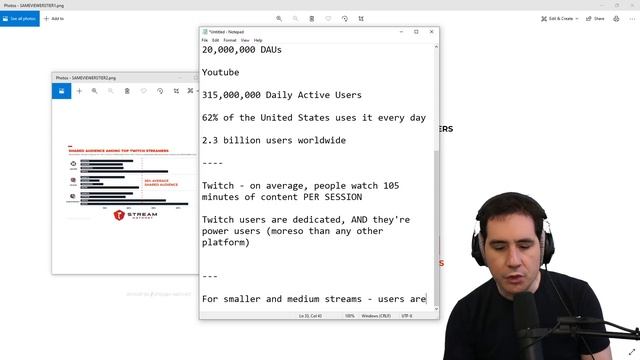
Task: Click 'Shared Audience Among Top Twitch Streamers' chart title
Action: [x=118, y=151]
